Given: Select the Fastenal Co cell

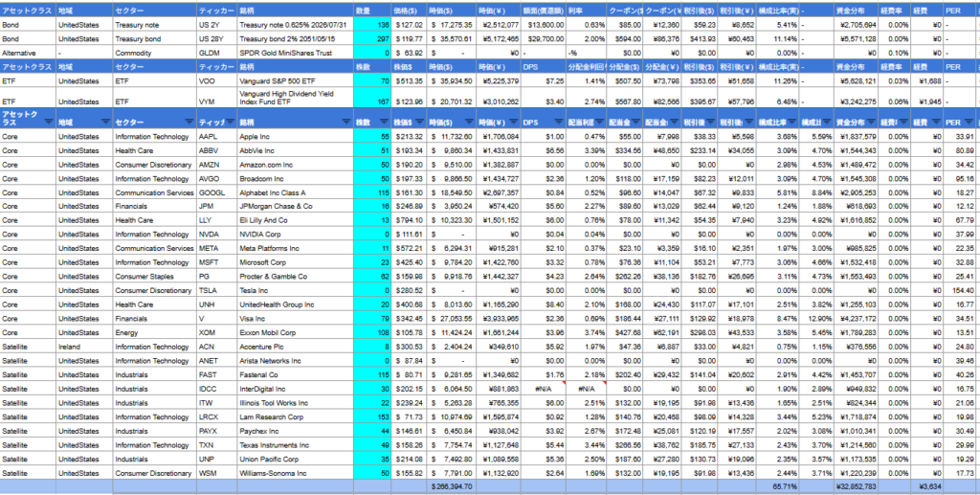Looking at the screenshot, I should pos(295,375).
